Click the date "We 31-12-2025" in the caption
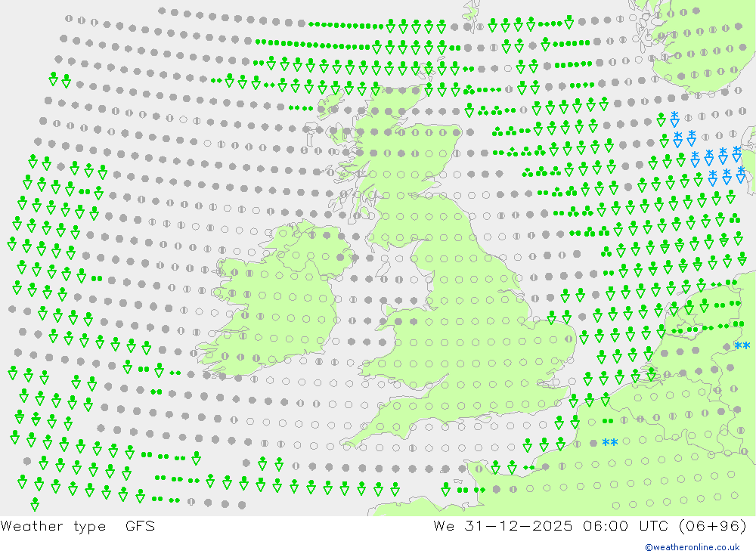This screenshot has height=554, width=756. pyautogui.click(x=503, y=525)
